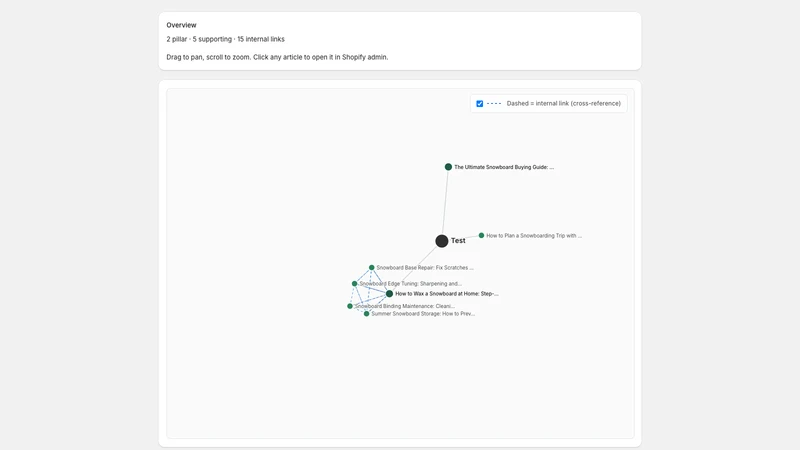Open How to Wax a Snowboard at Home node
This screenshot has width=800, height=450.
pos(389,294)
